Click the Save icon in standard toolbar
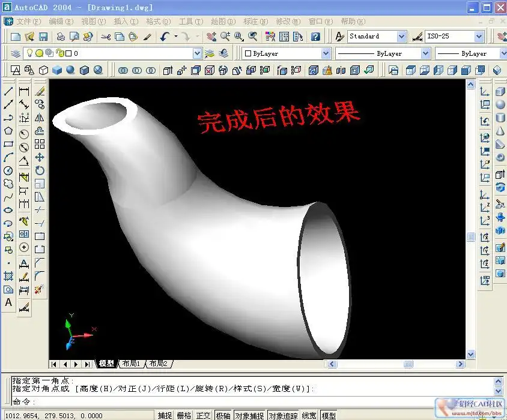 point(43,36)
